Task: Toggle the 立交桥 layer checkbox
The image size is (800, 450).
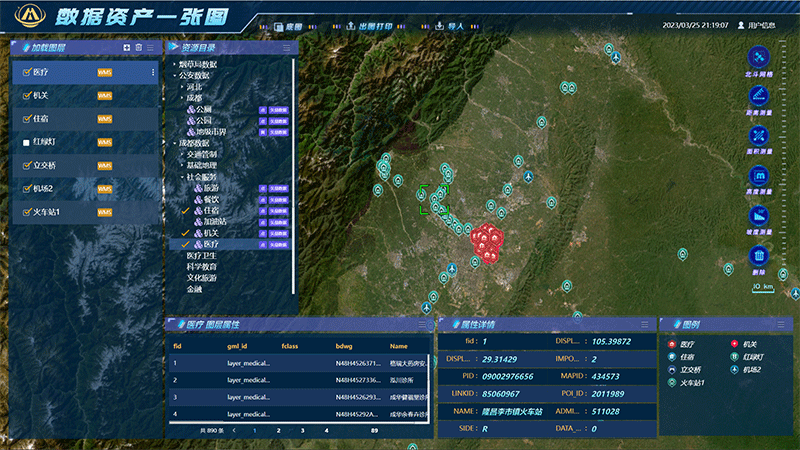Action: coord(27,166)
